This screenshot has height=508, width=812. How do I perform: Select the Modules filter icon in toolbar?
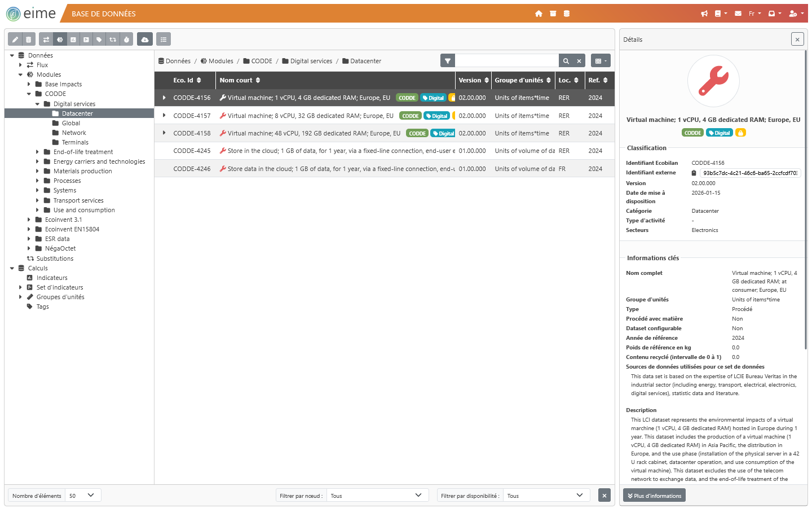60,40
